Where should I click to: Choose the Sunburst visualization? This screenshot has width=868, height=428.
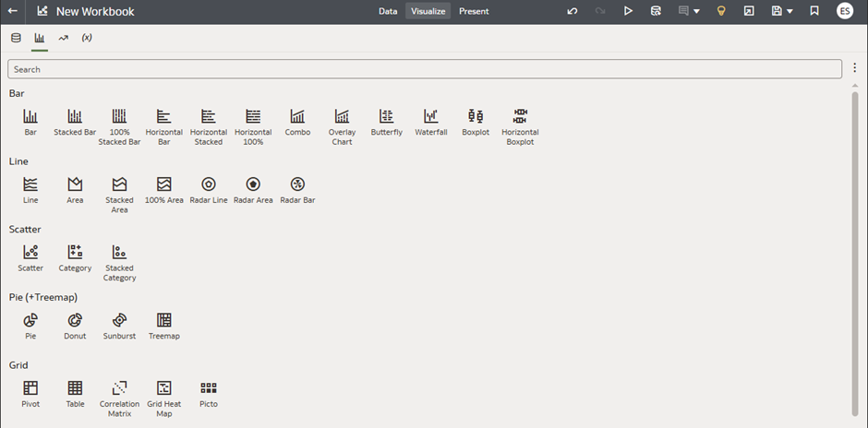click(119, 321)
